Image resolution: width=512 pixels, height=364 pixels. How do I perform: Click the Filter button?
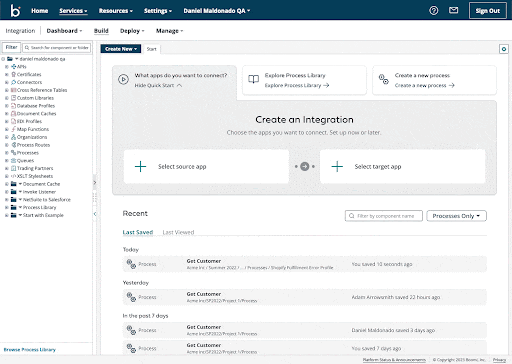tap(11, 47)
